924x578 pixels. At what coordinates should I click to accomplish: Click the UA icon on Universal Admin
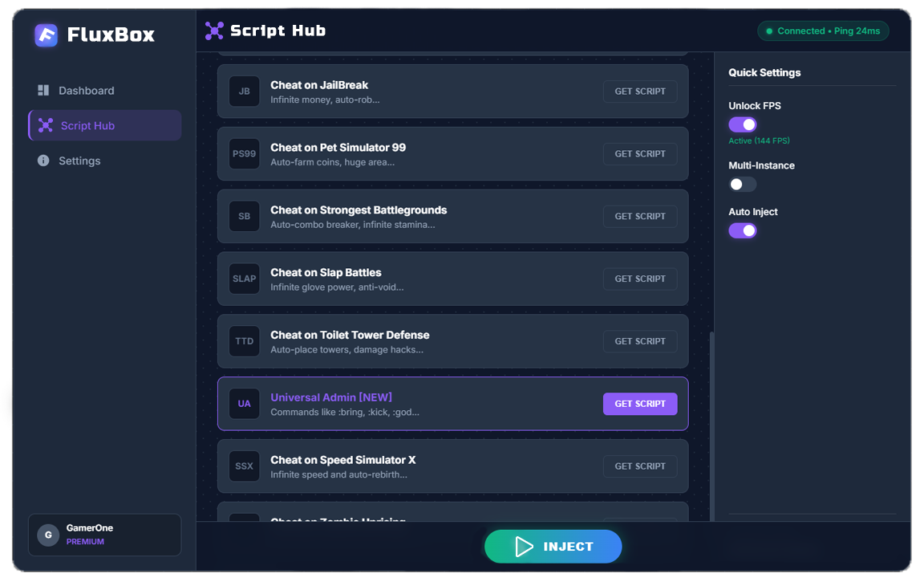click(x=244, y=404)
